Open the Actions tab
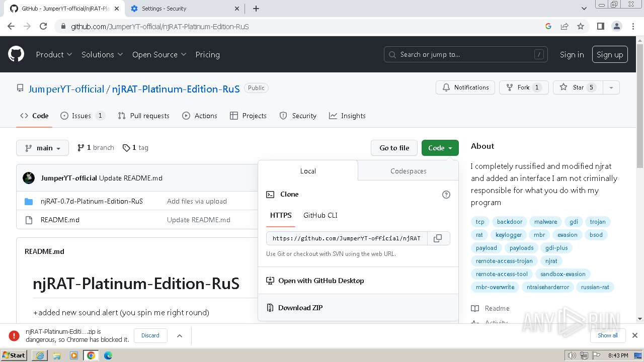 200,116
